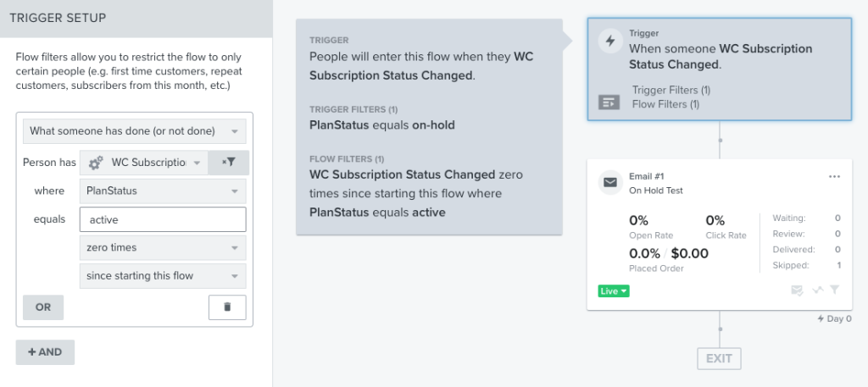Click the lightning bolt Trigger icon

[x=610, y=41]
